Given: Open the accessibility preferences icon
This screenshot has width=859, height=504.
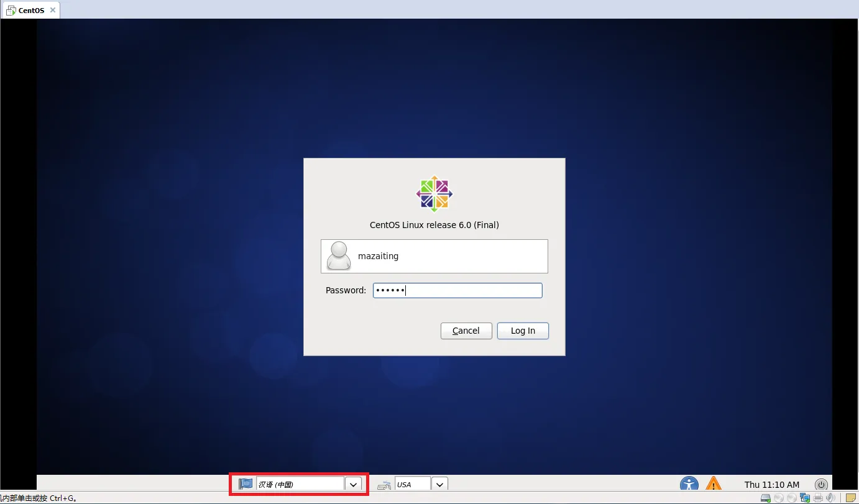Looking at the screenshot, I should click(x=689, y=484).
